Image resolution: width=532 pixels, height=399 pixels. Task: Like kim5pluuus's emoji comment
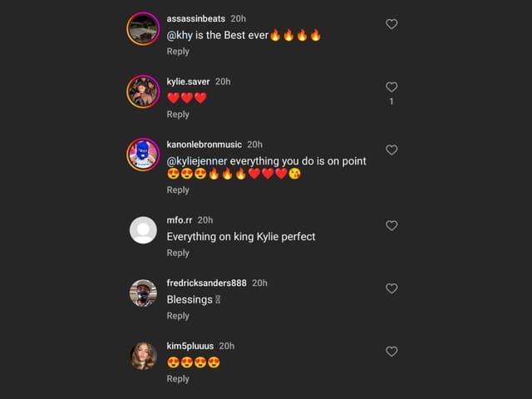(392, 352)
